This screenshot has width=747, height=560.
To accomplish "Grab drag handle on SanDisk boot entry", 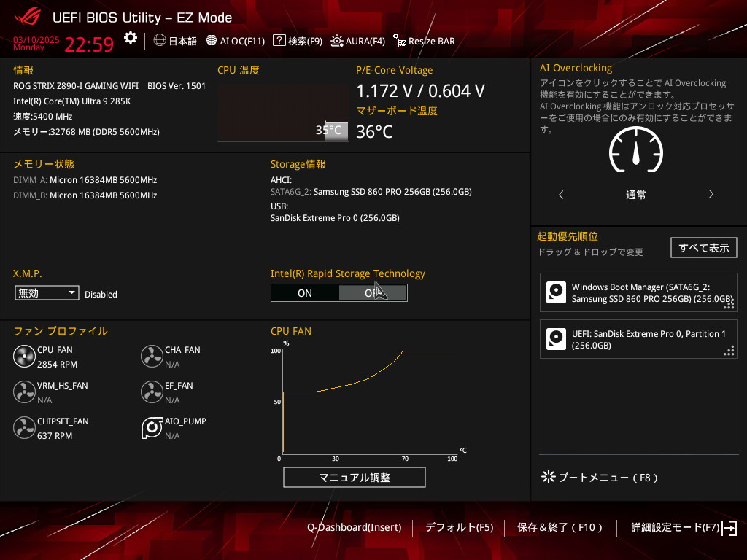I will pyautogui.click(x=729, y=351).
